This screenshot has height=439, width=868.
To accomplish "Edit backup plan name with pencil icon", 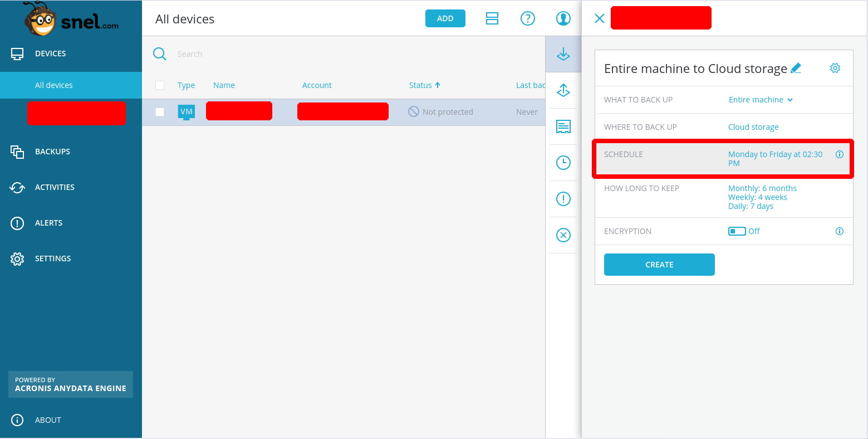I will (x=796, y=69).
